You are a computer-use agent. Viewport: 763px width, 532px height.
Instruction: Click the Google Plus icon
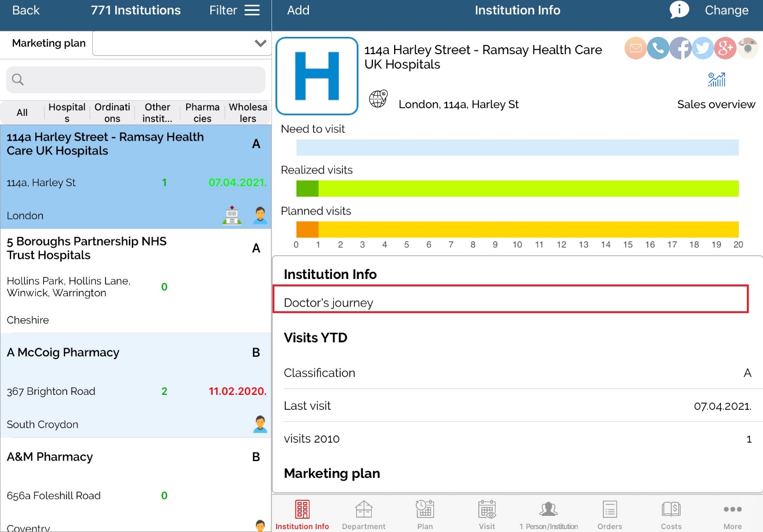tap(725, 48)
